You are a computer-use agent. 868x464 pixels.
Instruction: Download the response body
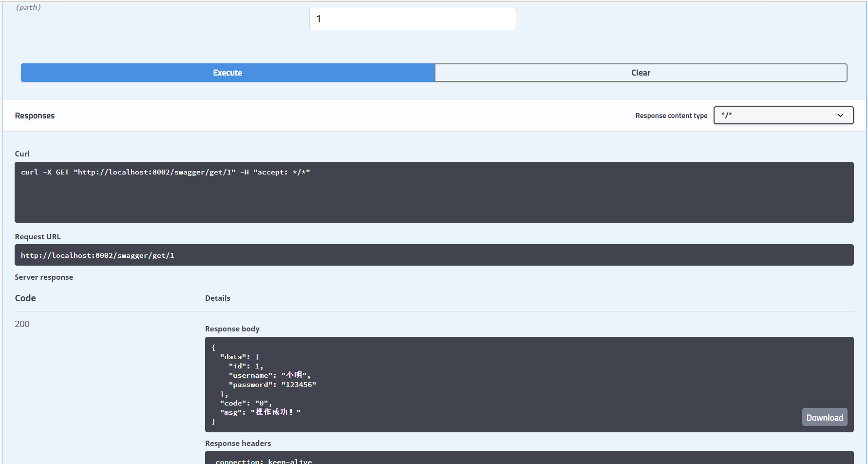pyautogui.click(x=825, y=417)
